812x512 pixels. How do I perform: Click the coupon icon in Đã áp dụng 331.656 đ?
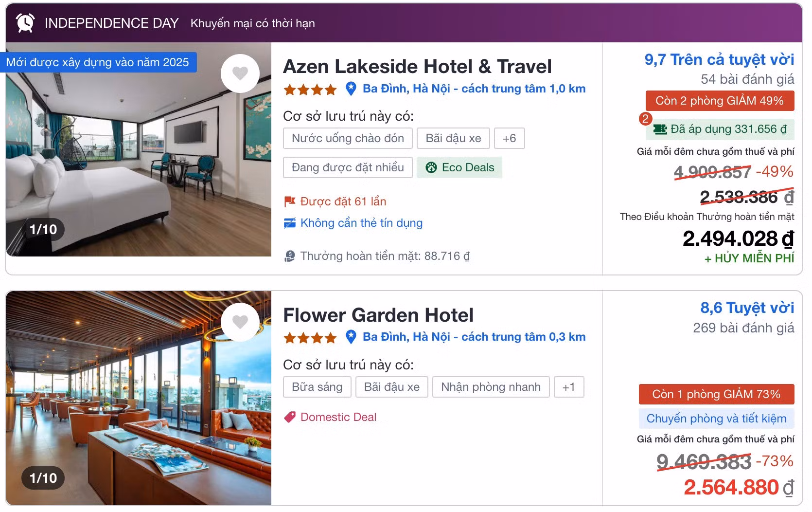pyautogui.click(x=660, y=129)
